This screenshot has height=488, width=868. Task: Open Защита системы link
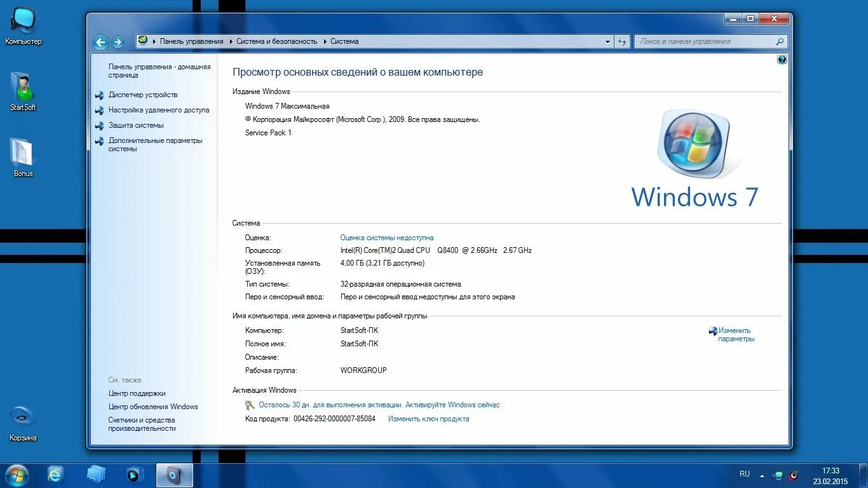click(136, 125)
